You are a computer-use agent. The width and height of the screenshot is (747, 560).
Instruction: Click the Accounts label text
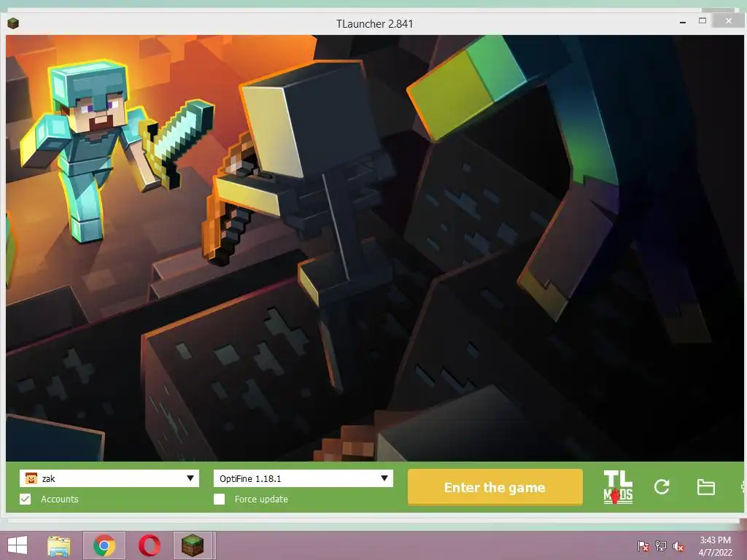(x=60, y=499)
